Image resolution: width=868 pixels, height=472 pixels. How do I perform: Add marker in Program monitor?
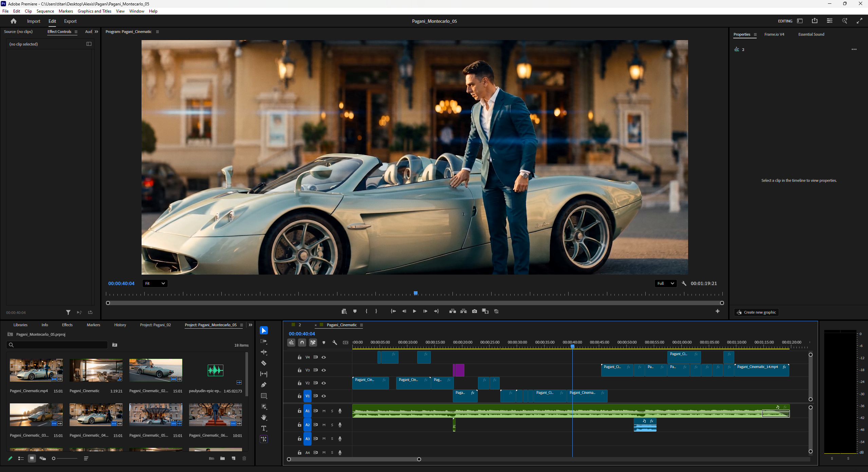(355, 311)
